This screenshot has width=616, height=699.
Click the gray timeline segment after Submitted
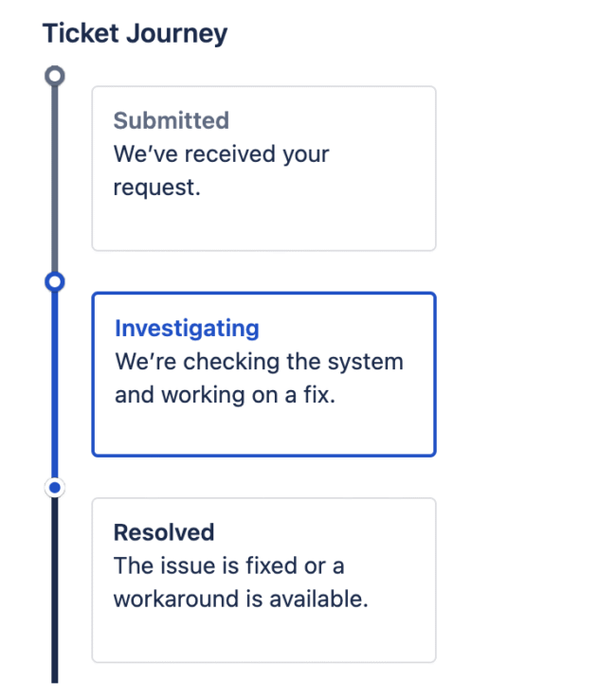point(55,180)
